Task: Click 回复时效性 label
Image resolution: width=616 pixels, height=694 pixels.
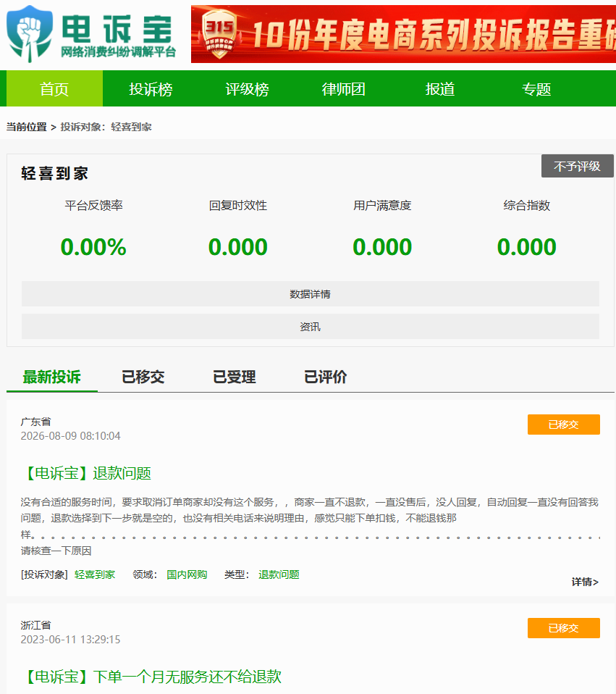Action: (238, 205)
